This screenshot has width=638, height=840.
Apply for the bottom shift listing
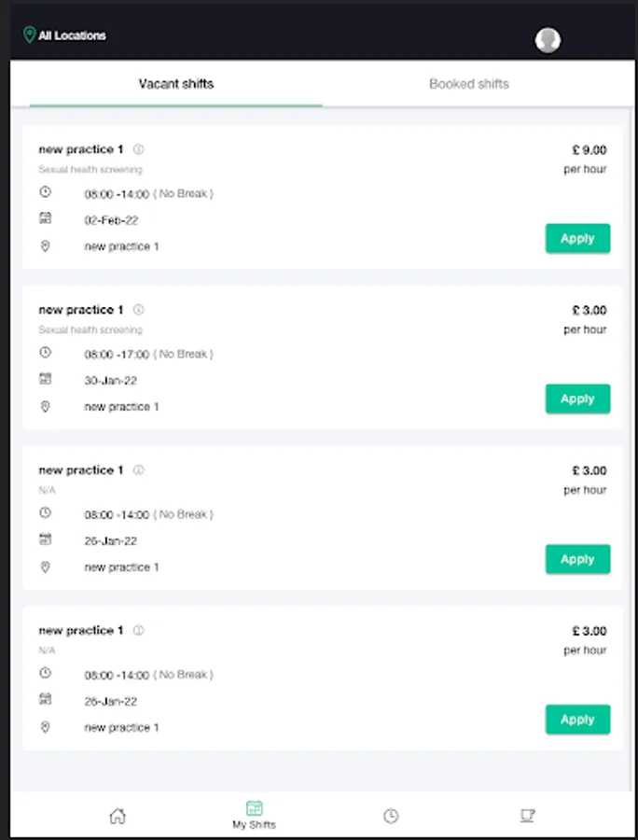[577, 720]
